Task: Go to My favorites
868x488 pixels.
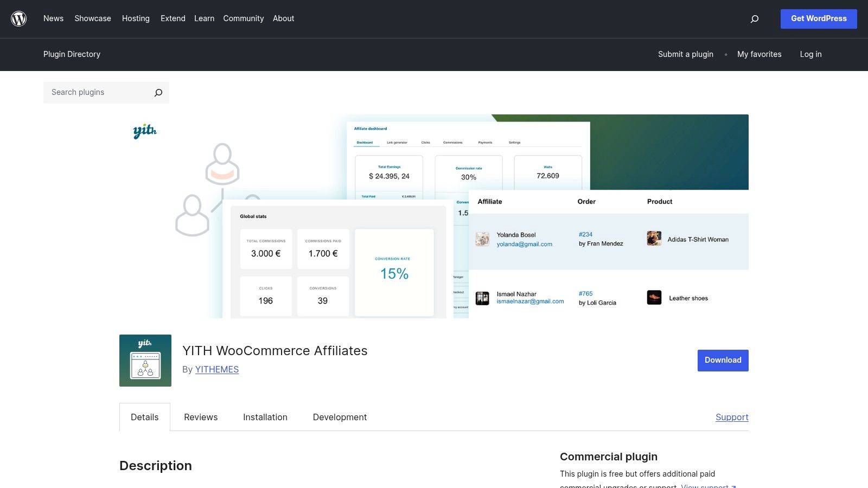Action: click(x=759, y=54)
